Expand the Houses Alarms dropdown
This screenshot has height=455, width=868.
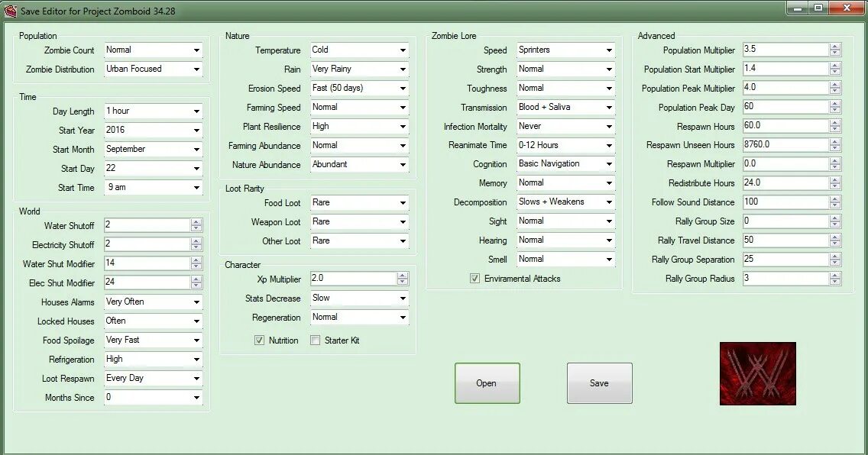click(x=154, y=302)
